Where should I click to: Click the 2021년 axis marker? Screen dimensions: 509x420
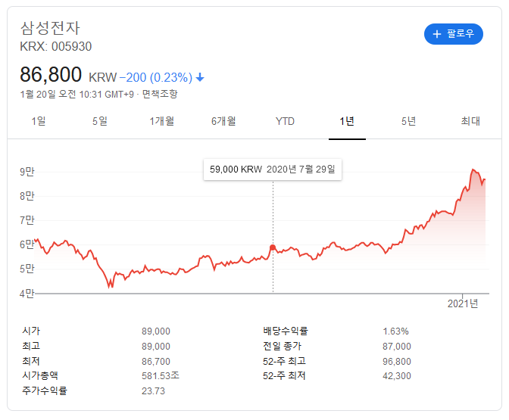[x=463, y=303]
